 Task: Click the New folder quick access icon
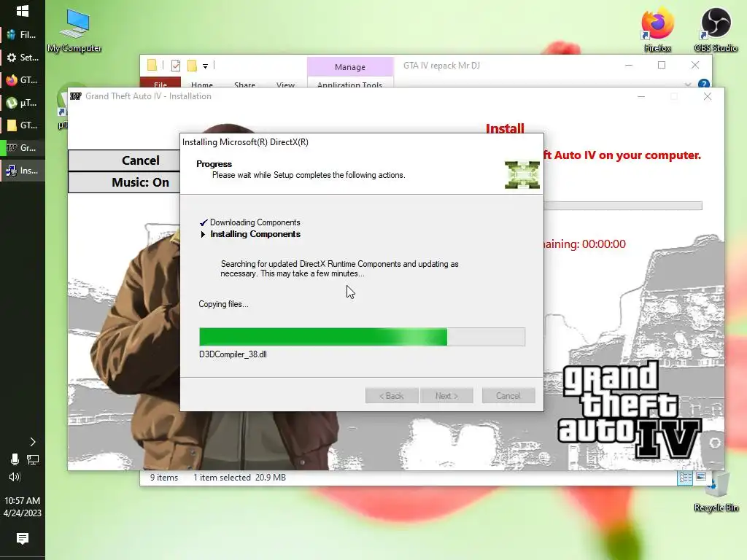coord(192,65)
